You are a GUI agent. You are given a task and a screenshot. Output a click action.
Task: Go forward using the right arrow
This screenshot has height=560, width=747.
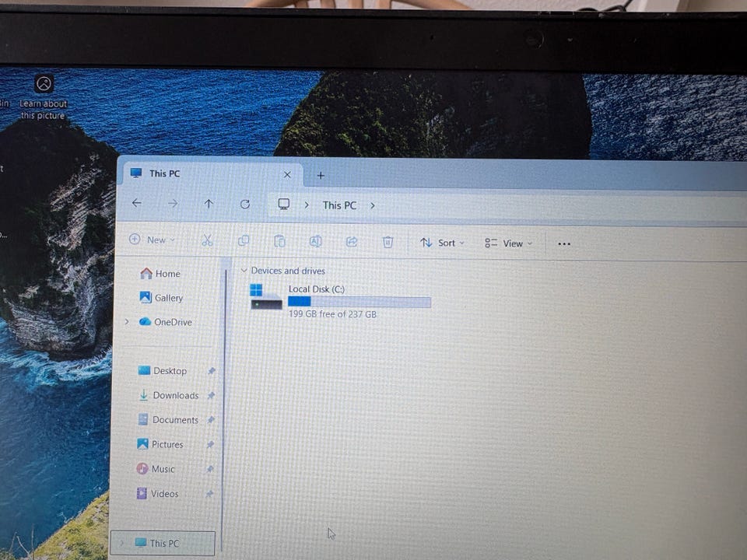click(173, 204)
